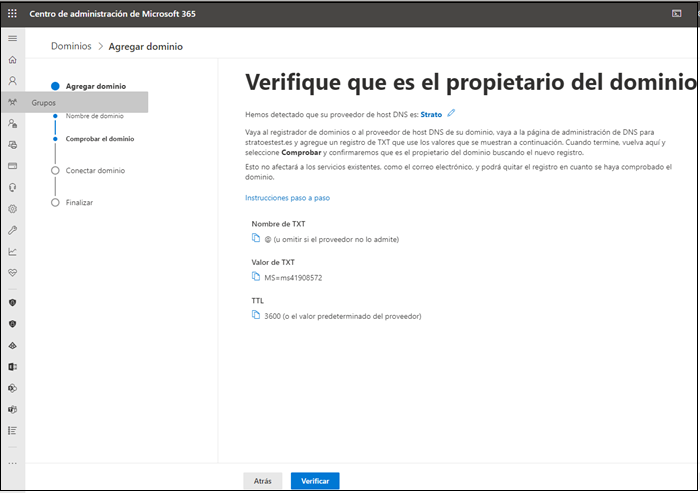The width and height of the screenshot is (700, 493).
Task: Open Settings gear icon in sidebar
Action: coord(12,209)
